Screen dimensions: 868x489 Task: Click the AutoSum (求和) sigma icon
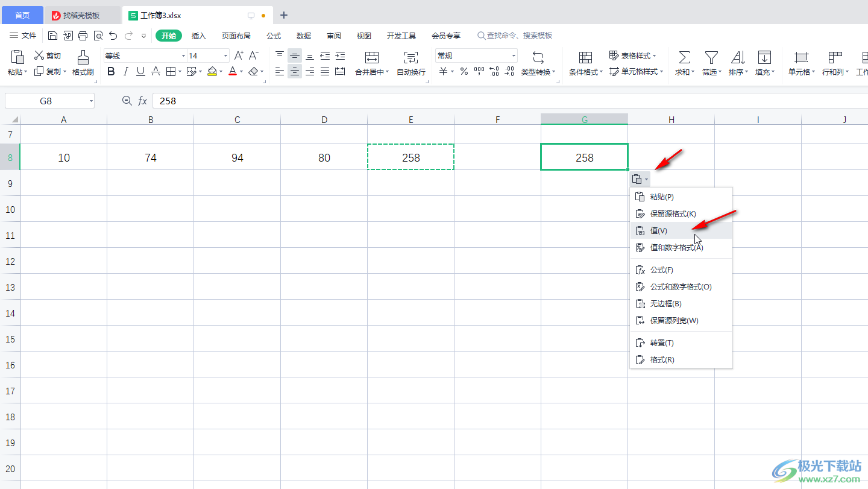(x=684, y=58)
